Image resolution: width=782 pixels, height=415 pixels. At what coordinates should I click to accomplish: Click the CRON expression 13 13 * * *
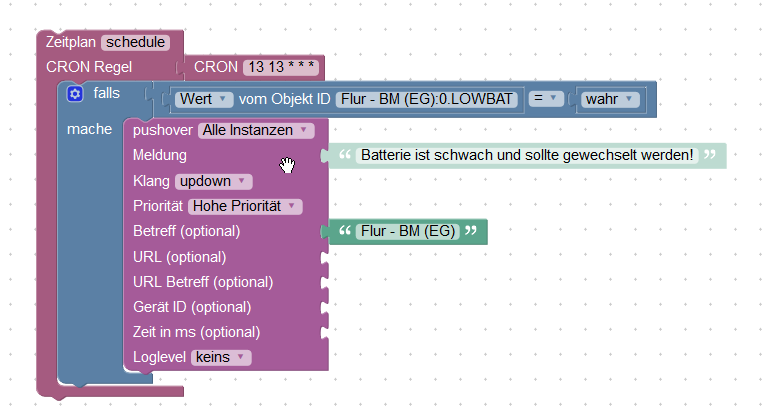tap(281, 67)
